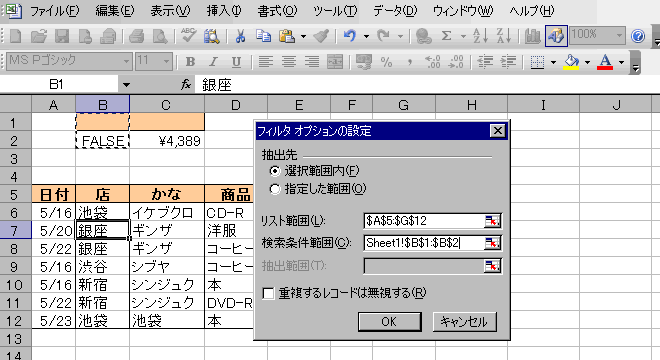Save the workbook with the Save icon

pyautogui.click(x=62, y=36)
